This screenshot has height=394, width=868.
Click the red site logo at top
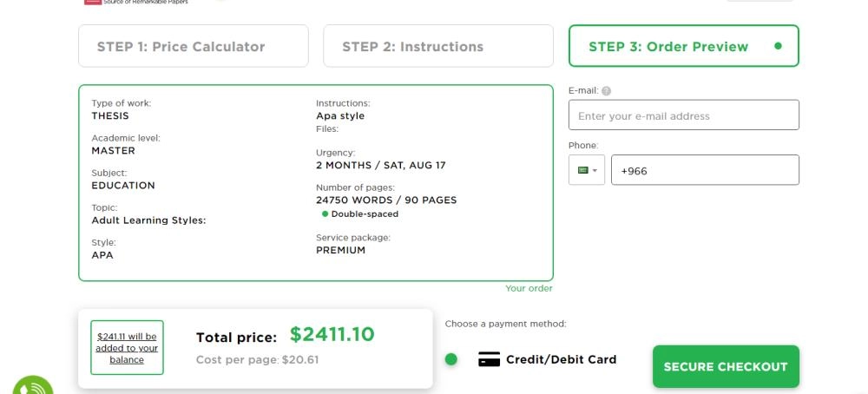93,2
